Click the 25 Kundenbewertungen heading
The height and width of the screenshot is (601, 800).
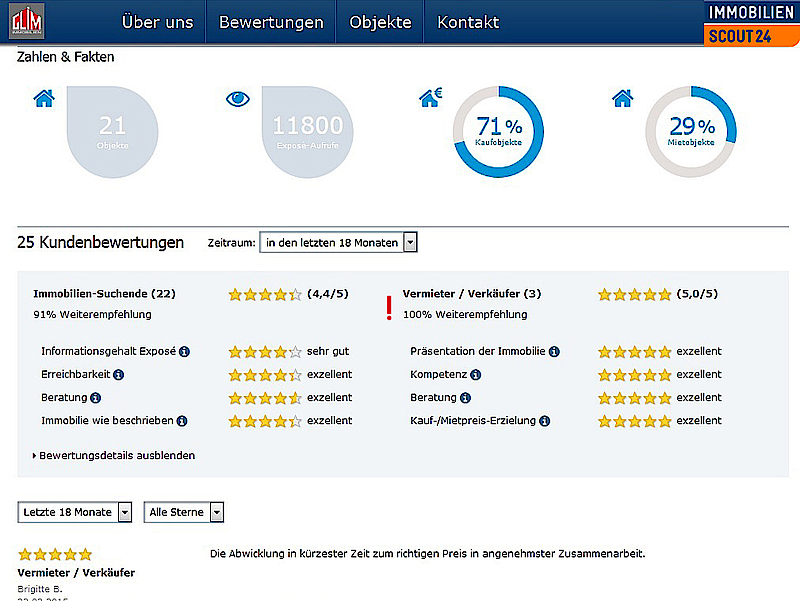101,242
